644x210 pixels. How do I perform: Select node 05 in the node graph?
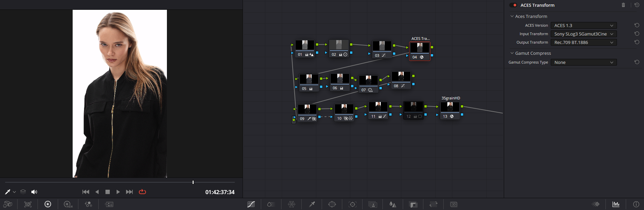tap(308, 83)
